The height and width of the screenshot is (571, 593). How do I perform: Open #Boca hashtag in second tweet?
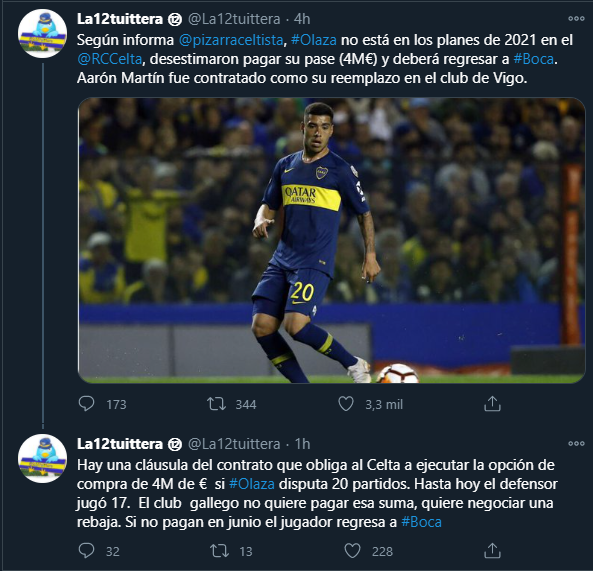coord(421,522)
